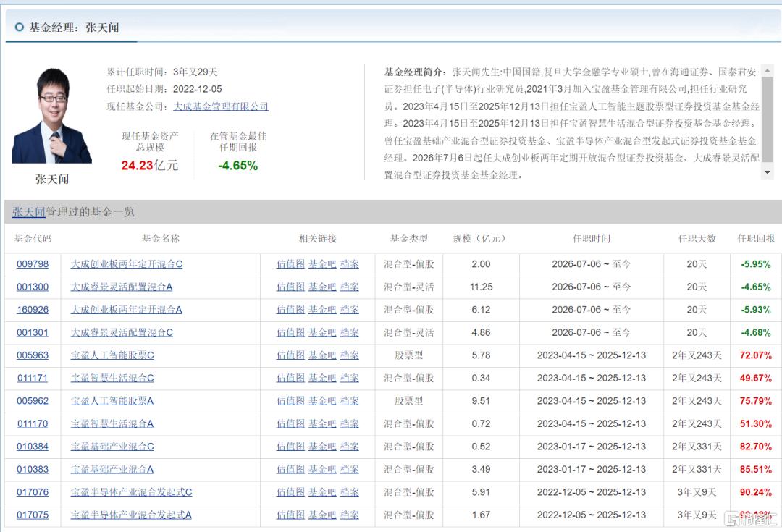Open 估值图 for fund 010383 row

[x=290, y=470]
